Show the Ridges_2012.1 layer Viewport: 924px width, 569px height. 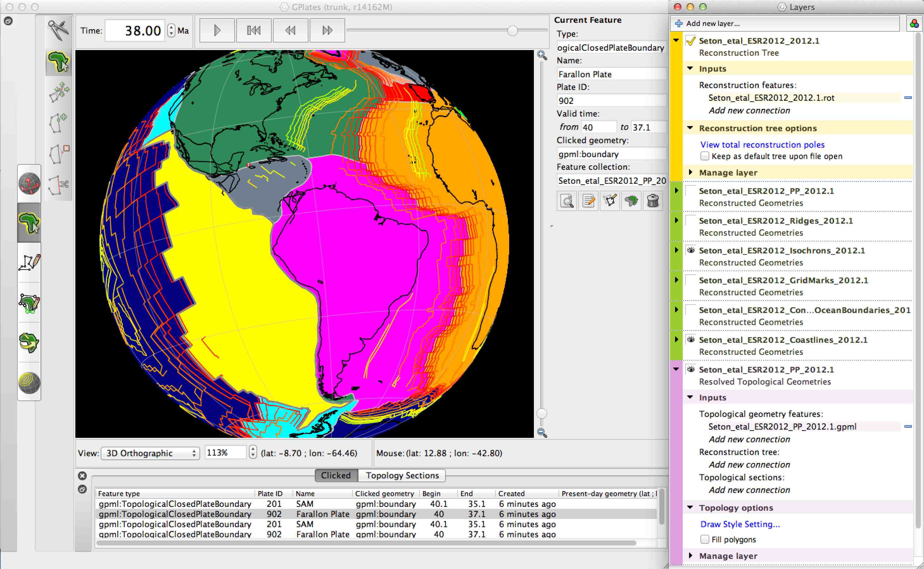690,220
